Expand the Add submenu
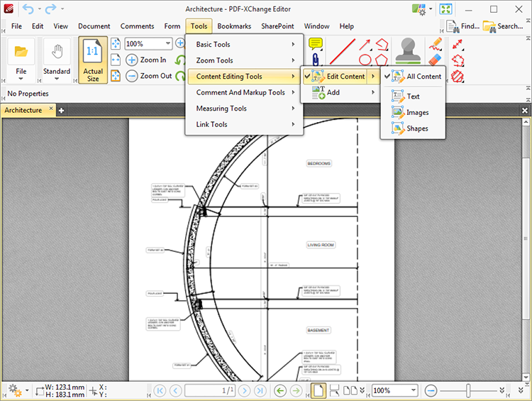Viewport: 532px width, 401px height. tap(333, 92)
